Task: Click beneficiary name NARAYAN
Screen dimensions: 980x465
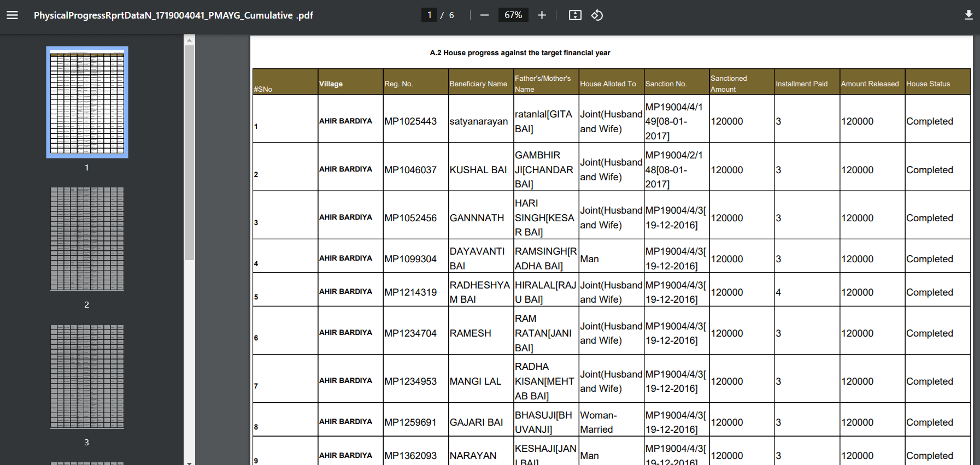Action: tap(473, 456)
